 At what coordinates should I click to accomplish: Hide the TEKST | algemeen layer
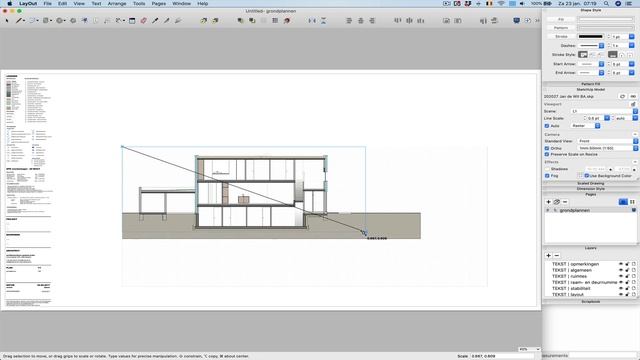621,270
